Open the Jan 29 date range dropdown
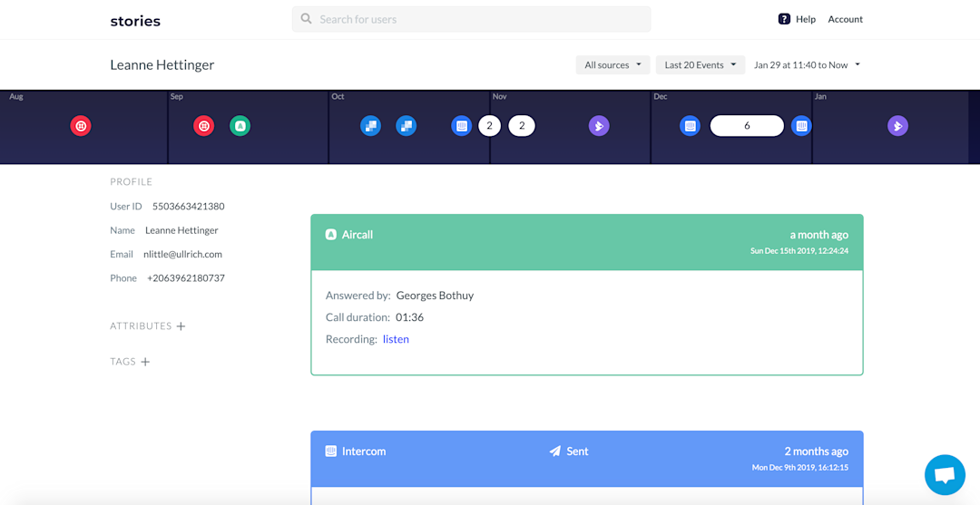This screenshot has height=505, width=980. pos(807,65)
